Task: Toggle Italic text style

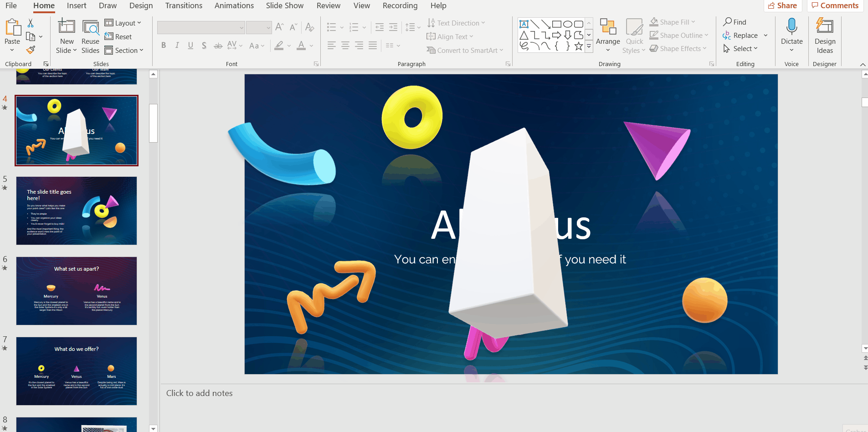Action: [x=177, y=46]
